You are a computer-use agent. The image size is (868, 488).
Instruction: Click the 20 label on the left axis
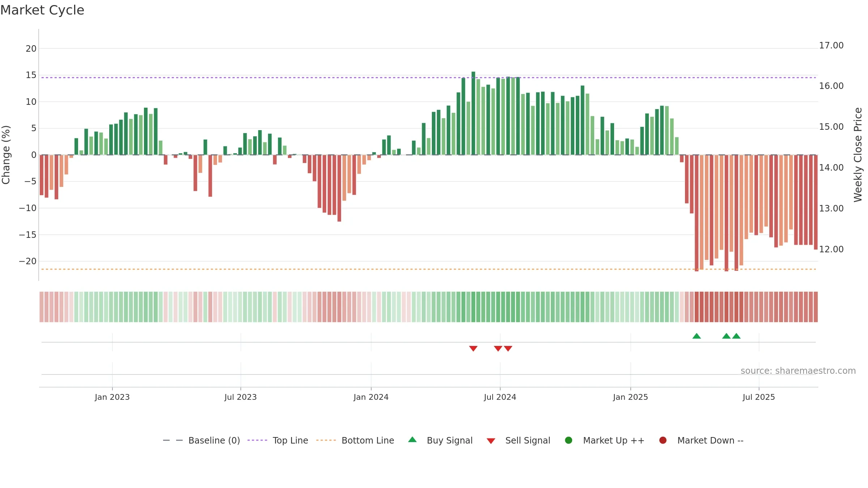click(x=31, y=48)
